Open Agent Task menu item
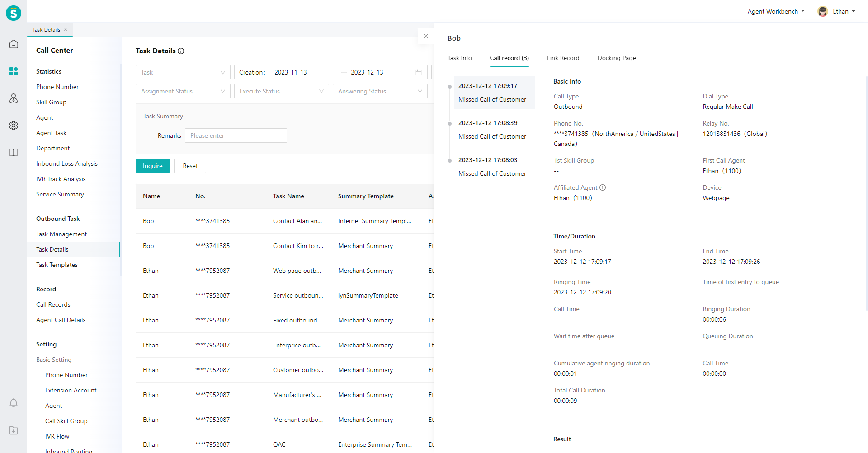The width and height of the screenshot is (868, 453). 51,133
